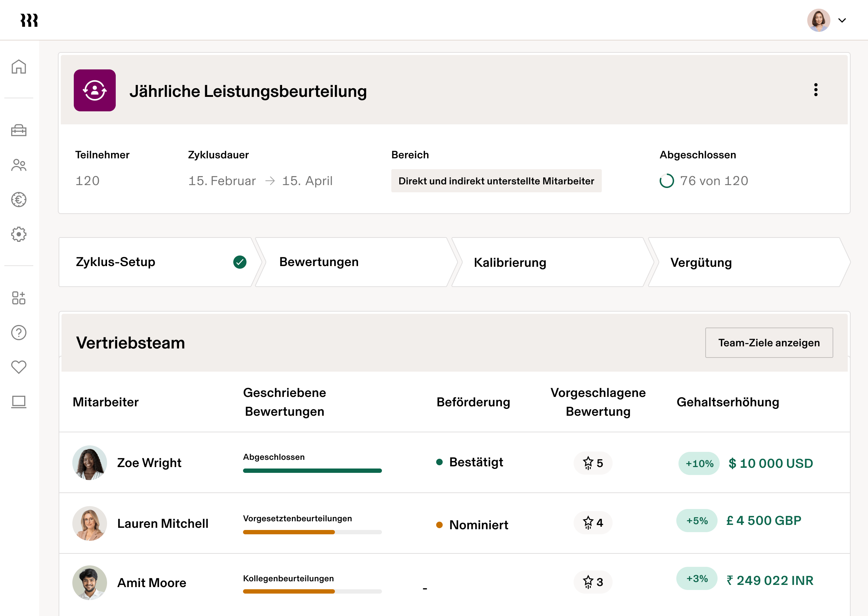The height and width of the screenshot is (616, 868).
Task: Select the apps integration icon in the sidebar
Action: 18,298
